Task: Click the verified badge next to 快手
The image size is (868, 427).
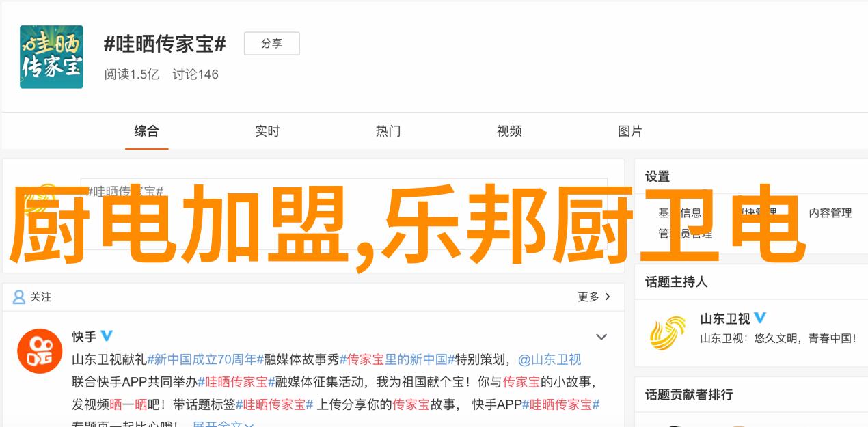Action: tap(107, 336)
